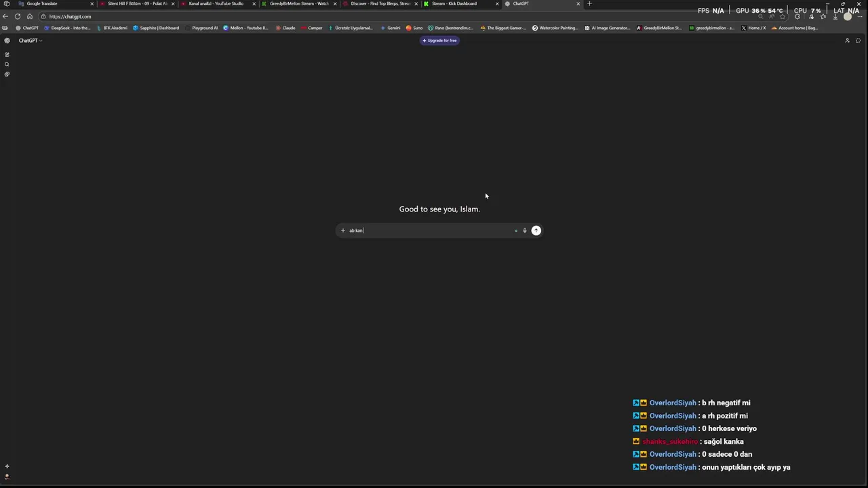Close the Kanal analizi YouTube Studio tab
Image resolution: width=868 pixels, height=488 pixels.
tap(254, 3)
